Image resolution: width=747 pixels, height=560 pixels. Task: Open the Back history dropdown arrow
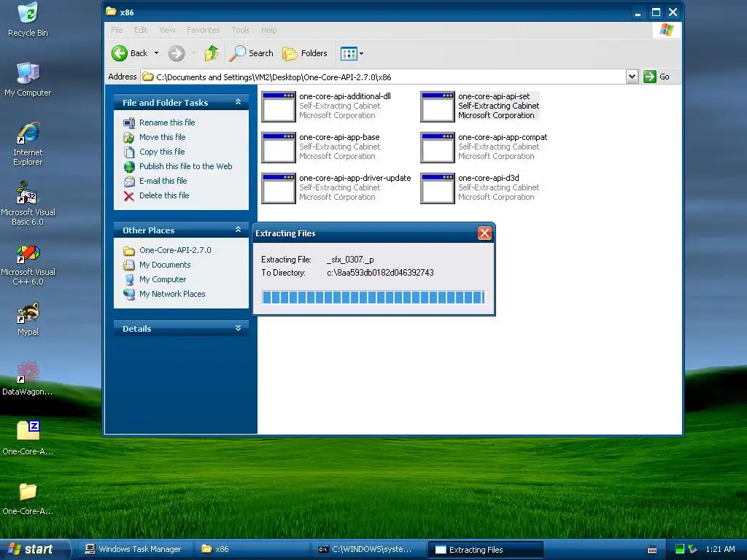click(156, 53)
